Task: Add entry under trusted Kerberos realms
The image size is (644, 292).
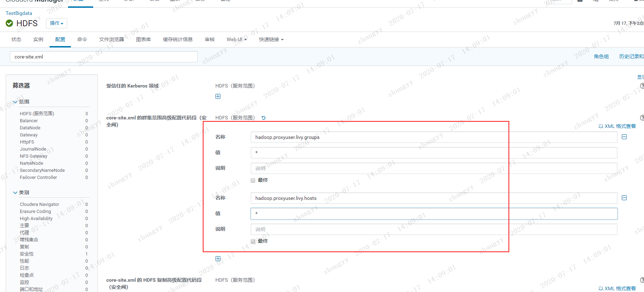Action: point(218,96)
